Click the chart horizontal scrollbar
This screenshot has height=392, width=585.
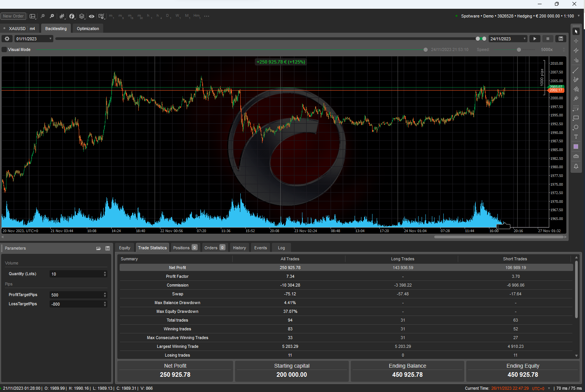pos(499,237)
